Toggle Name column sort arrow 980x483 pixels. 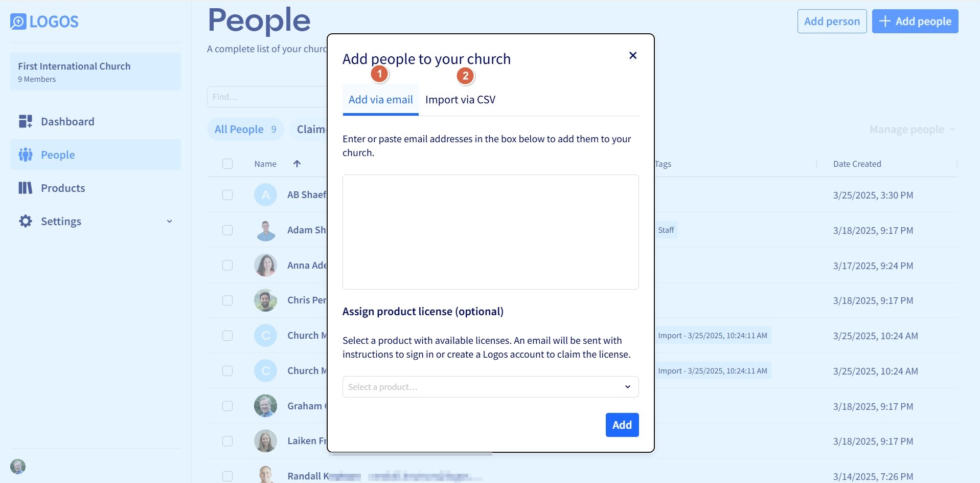coord(297,164)
